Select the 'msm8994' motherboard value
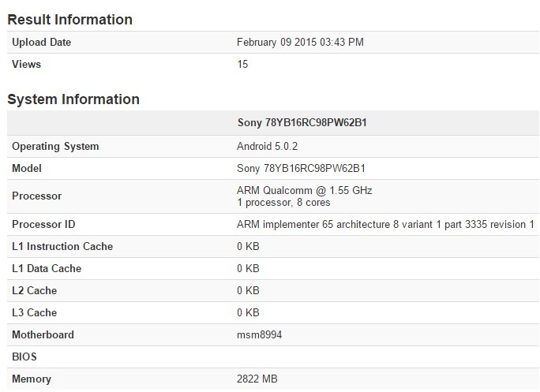Screen dimensions: 540x392 pyautogui.click(x=259, y=334)
